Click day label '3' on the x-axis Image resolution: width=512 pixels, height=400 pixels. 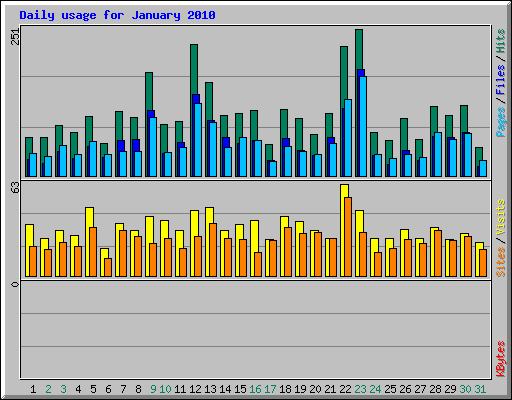pyautogui.click(x=63, y=389)
